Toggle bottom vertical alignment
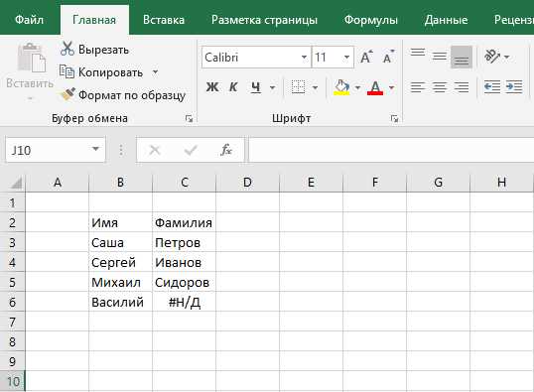Screen dimensions: 534x392 tap(462, 58)
